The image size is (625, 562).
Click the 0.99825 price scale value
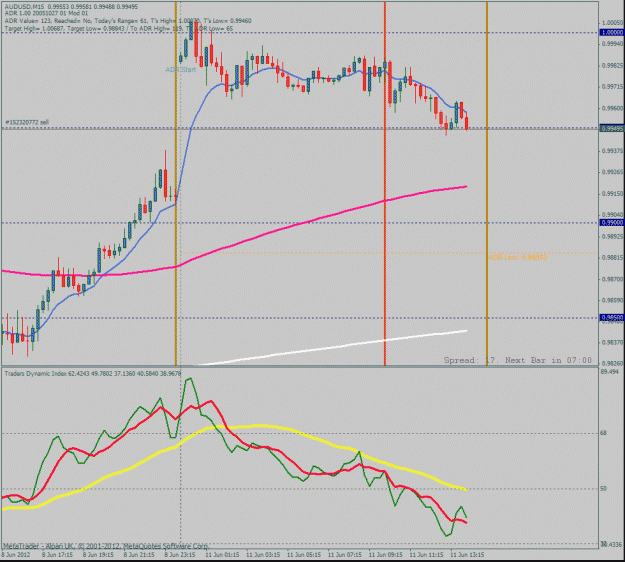613,65
